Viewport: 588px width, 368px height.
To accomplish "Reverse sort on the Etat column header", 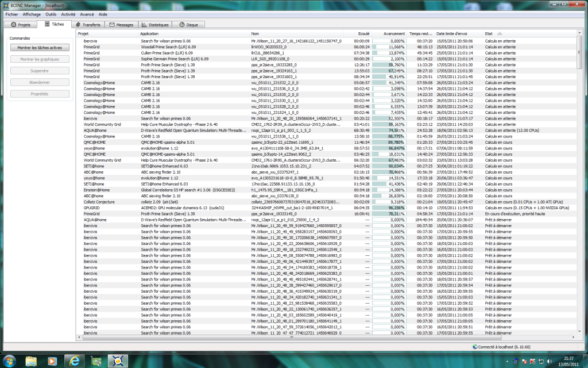I will pos(529,34).
